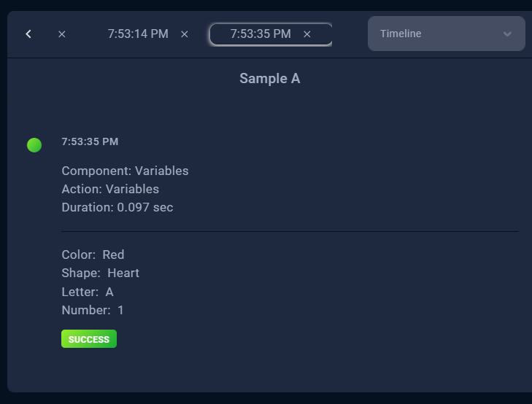Screen dimensions: 532x404
Task: Click the Action: Variables line
Action: (x=110, y=189)
